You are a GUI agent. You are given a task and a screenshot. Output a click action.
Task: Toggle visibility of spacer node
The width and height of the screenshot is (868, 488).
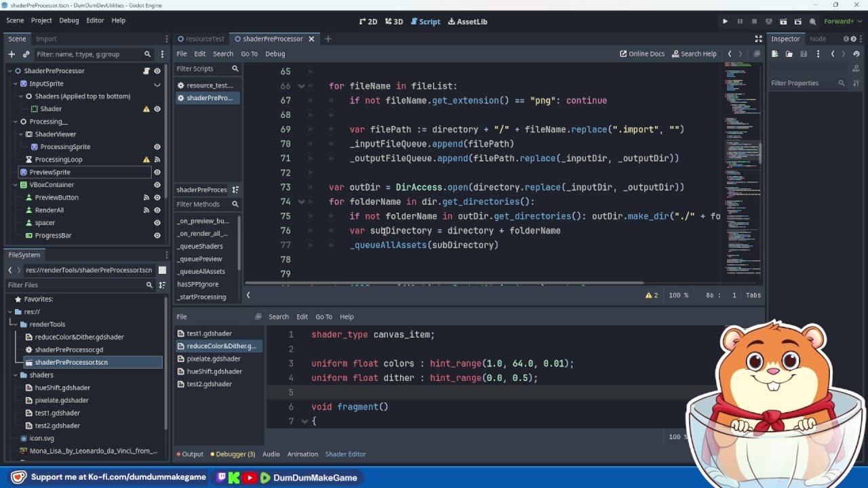[x=157, y=223]
